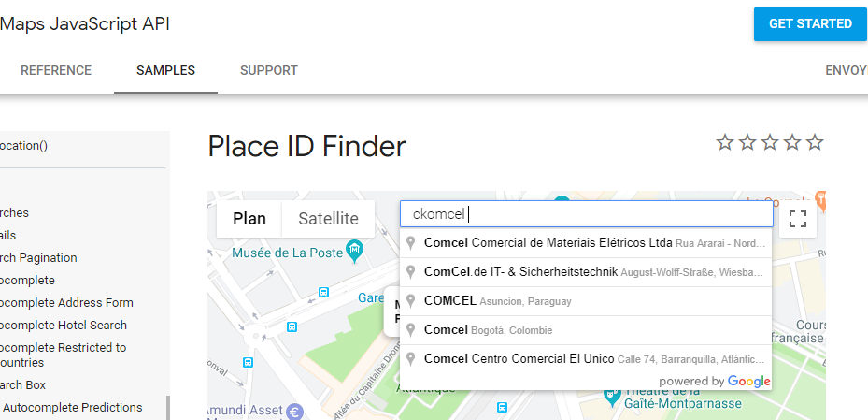The height and width of the screenshot is (420, 868).
Task: Toggle fullscreen map view icon
Action: point(798,219)
